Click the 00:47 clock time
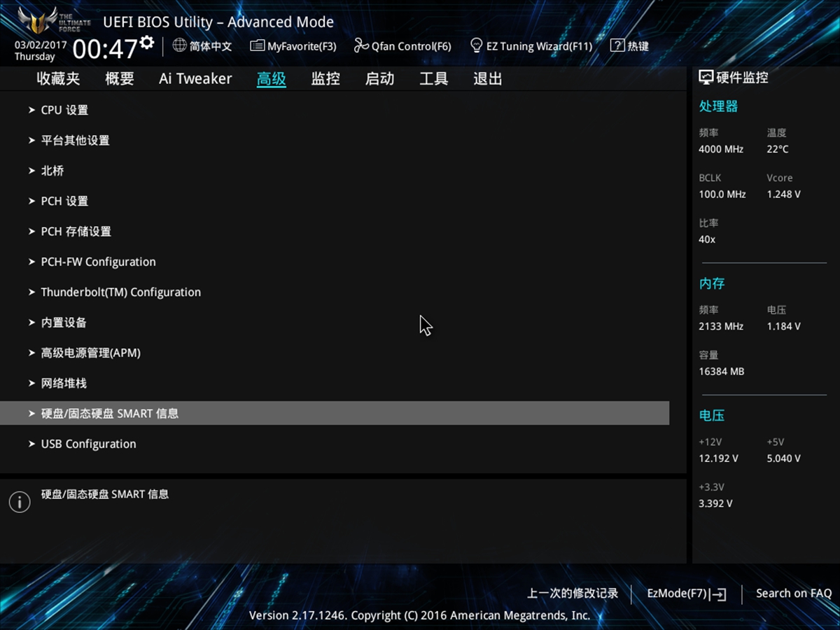 pyautogui.click(x=105, y=50)
